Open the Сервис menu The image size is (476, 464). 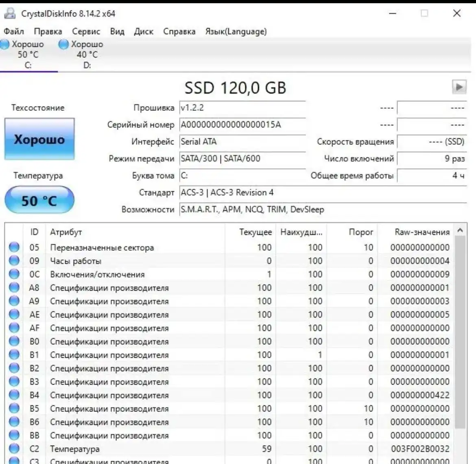tap(86, 31)
